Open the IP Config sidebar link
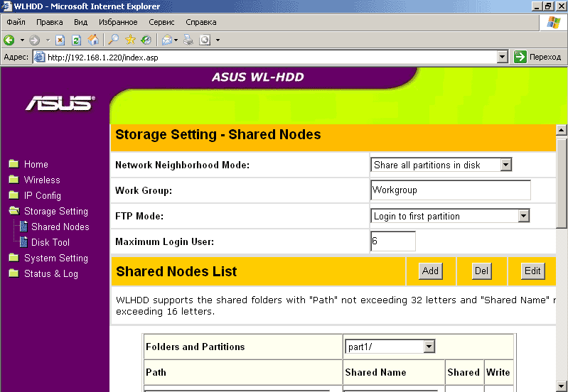The width and height of the screenshot is (568, 392). (x=43, y=195)
